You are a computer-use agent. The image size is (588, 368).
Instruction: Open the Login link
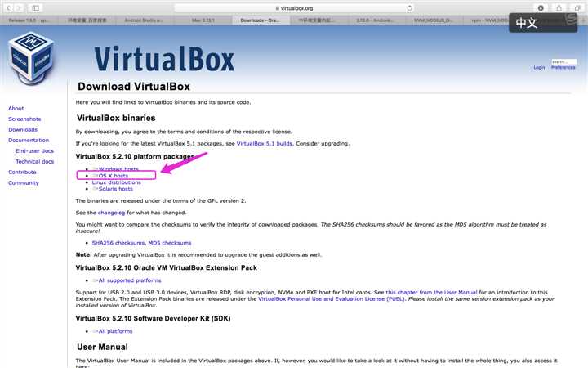tap(539, 68)
